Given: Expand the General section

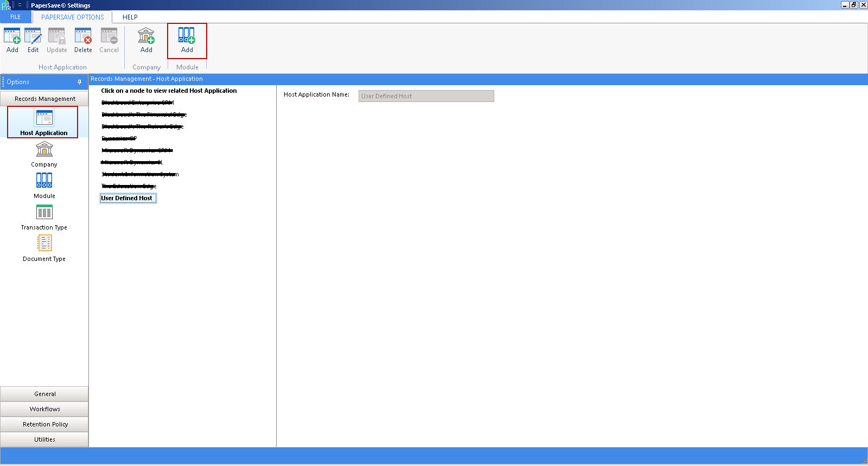Looking at the screenshot, I should pyautogui.click(x=44, y=394).
